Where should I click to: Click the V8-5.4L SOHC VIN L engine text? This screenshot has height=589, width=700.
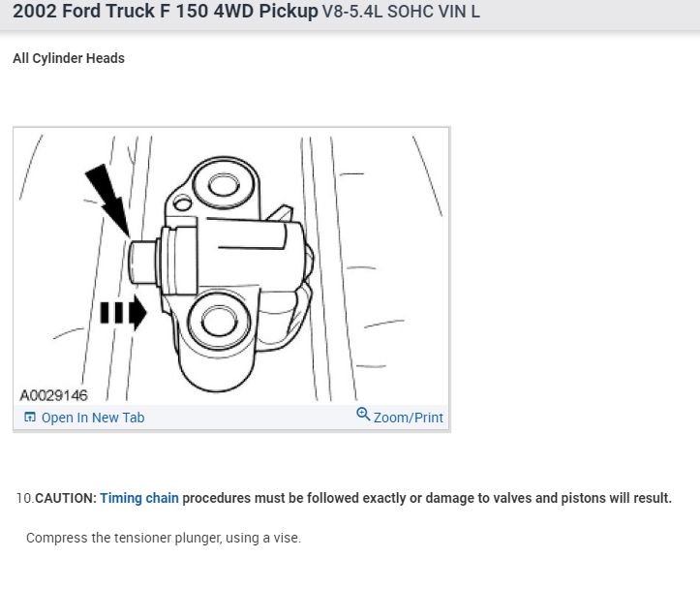(x=401, y=12)
